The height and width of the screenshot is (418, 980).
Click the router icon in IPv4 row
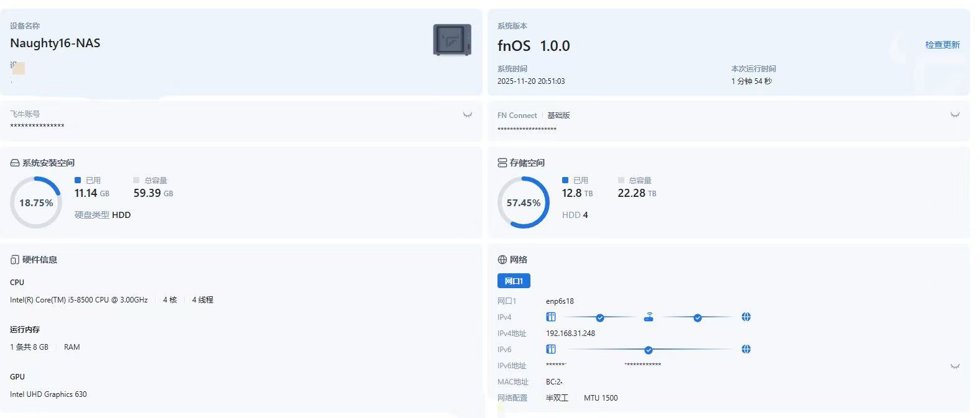pos(649,317)
